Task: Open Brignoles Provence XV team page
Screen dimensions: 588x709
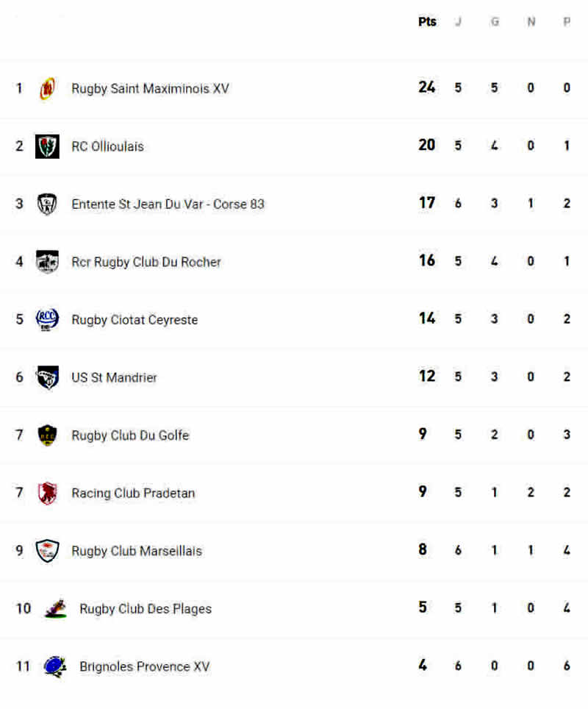Action: (x=145, y=666)
